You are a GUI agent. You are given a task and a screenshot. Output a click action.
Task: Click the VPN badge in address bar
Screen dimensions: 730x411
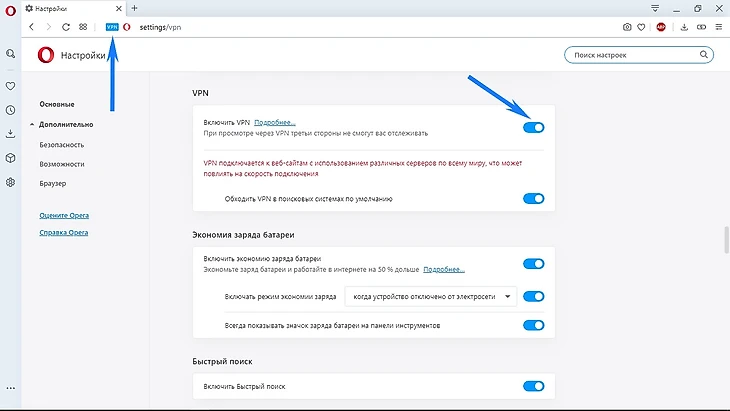[112, 27]
